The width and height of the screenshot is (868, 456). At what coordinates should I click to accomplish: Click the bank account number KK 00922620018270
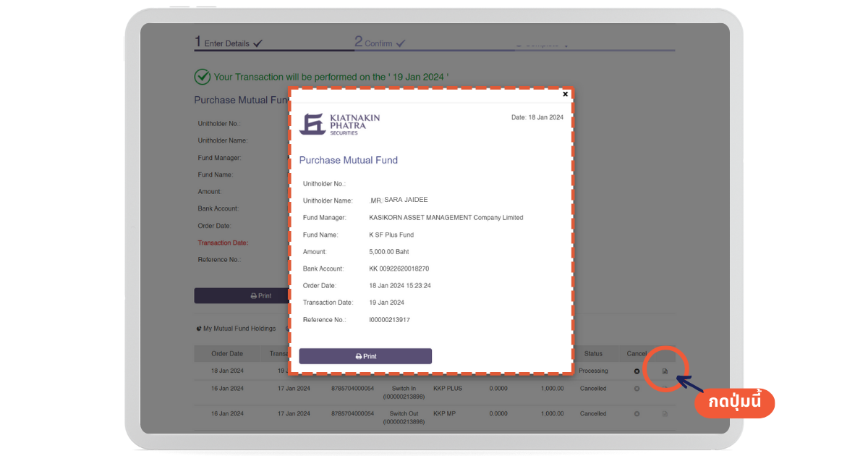coord(399,269)
